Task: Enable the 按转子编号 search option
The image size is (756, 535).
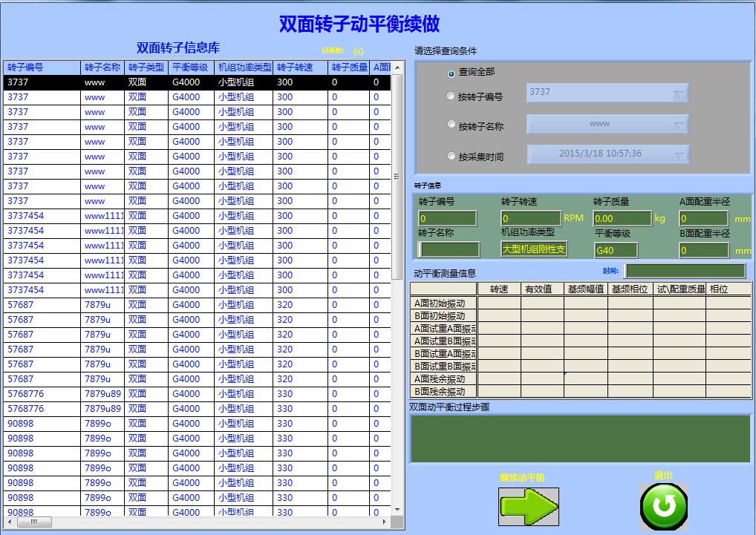Action: pos(451,96)
